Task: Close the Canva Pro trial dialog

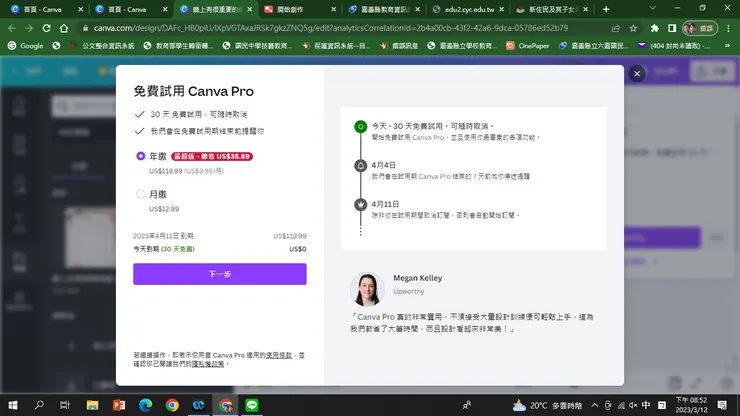Action: pos(637,74)
